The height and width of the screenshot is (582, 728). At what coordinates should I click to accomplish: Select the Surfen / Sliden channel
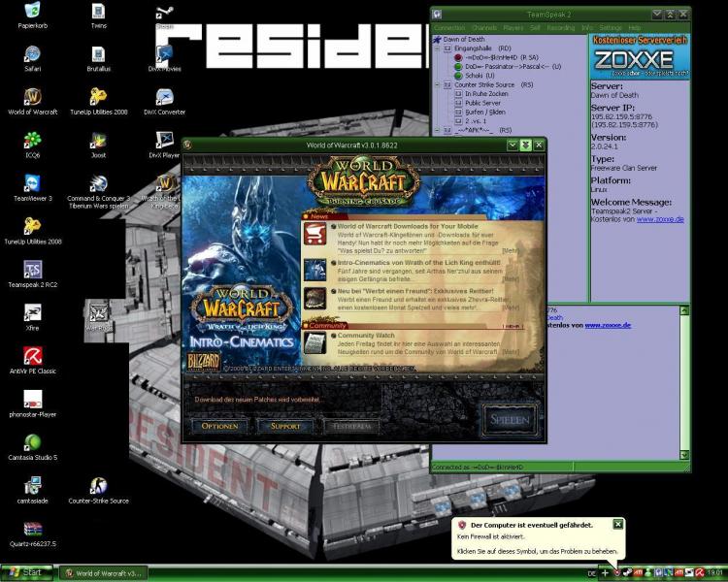click(x=485, y=112)
